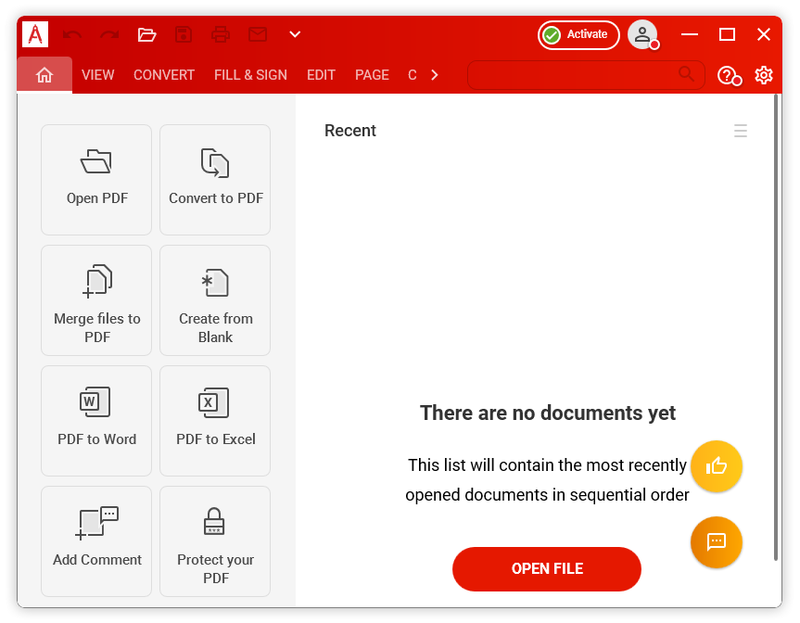800x623 pixels.
Task: Click the Convert to PDF tile
Action: click(215, 180)
